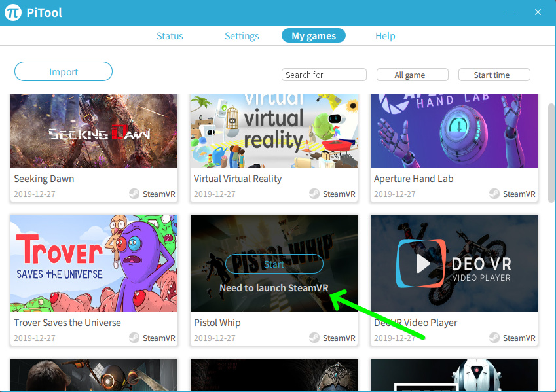Click the SteamVR label on Trover Saves the Universe card

(159, 338)
